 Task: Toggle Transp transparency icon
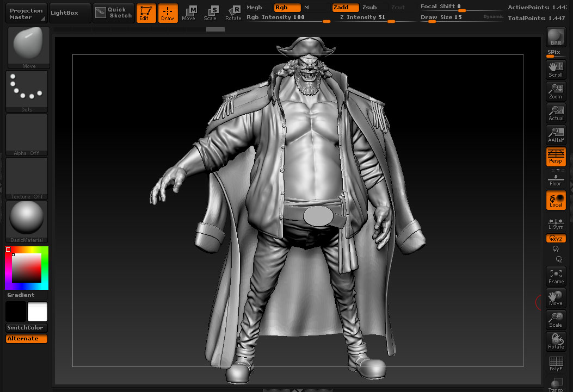[x=556, y=384]
